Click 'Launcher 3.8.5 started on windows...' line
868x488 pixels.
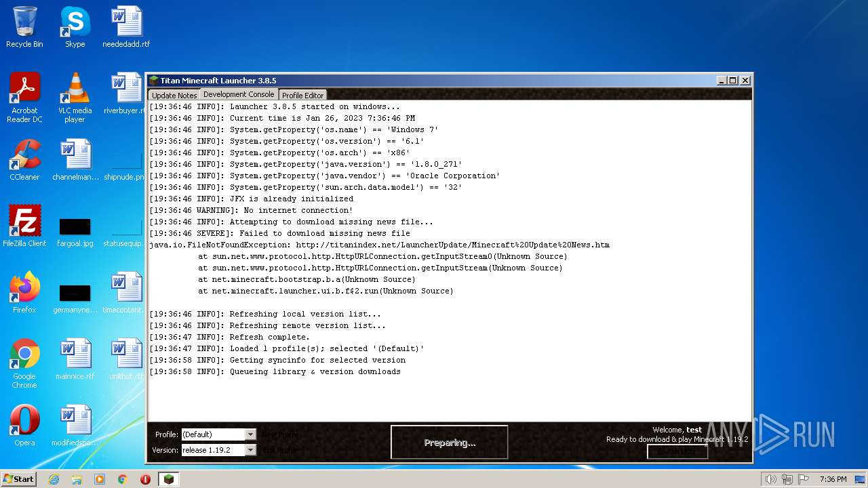click(275, 106)
